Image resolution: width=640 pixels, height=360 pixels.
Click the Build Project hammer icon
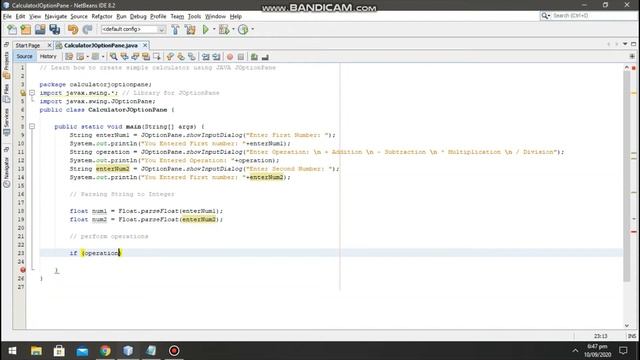[176, 29]
